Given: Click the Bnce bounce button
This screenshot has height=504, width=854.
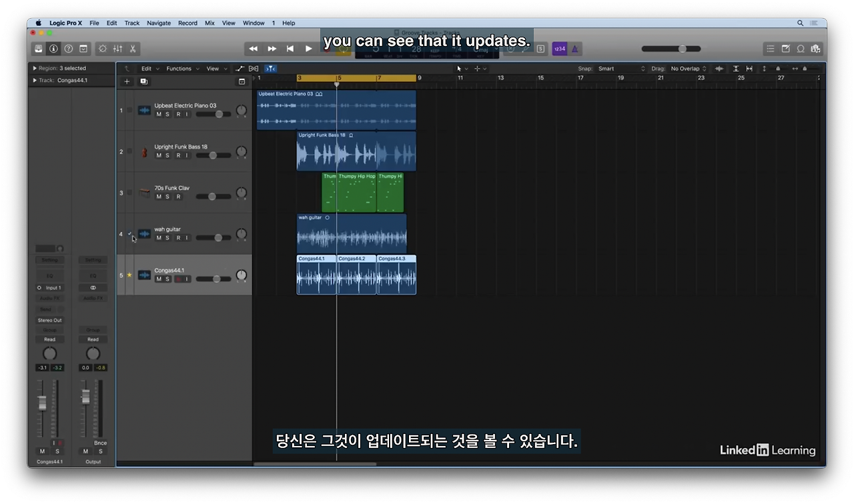Looking at the screenshot, I should tap(100, 443).
